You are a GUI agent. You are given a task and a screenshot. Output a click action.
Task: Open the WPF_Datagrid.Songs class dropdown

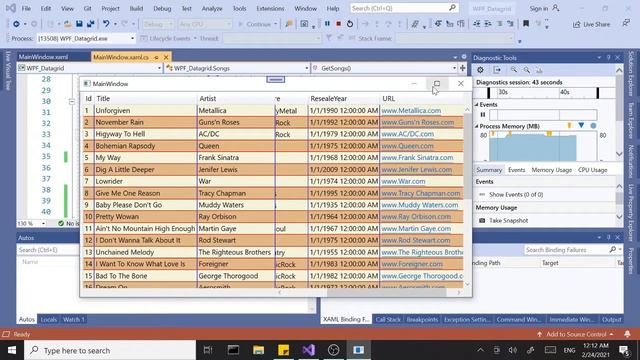(307, 68)
